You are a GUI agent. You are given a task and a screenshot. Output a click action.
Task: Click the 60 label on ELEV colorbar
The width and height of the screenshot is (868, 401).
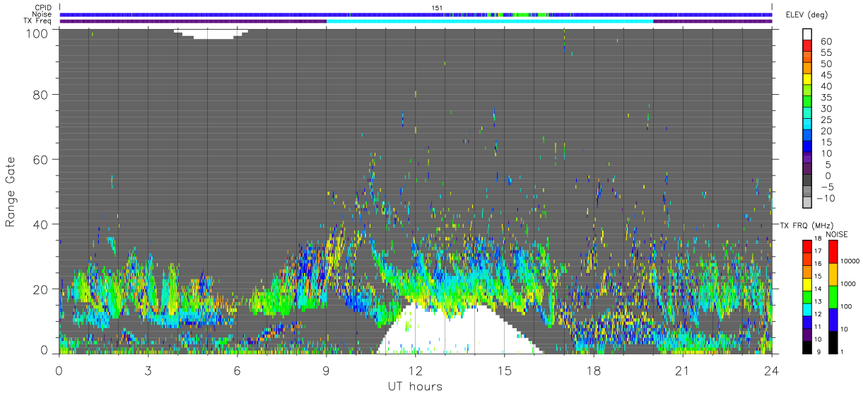click(827, 42)
